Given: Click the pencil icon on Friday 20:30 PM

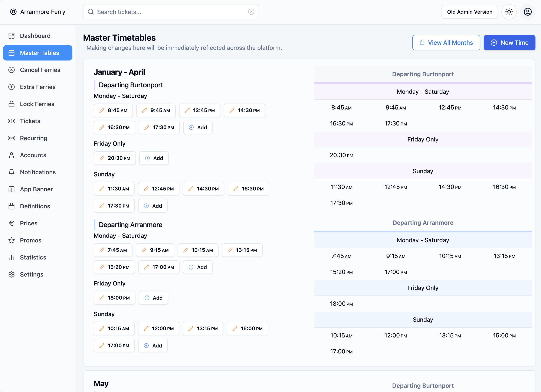Looking at the screenshot, I should pos(102,158).
